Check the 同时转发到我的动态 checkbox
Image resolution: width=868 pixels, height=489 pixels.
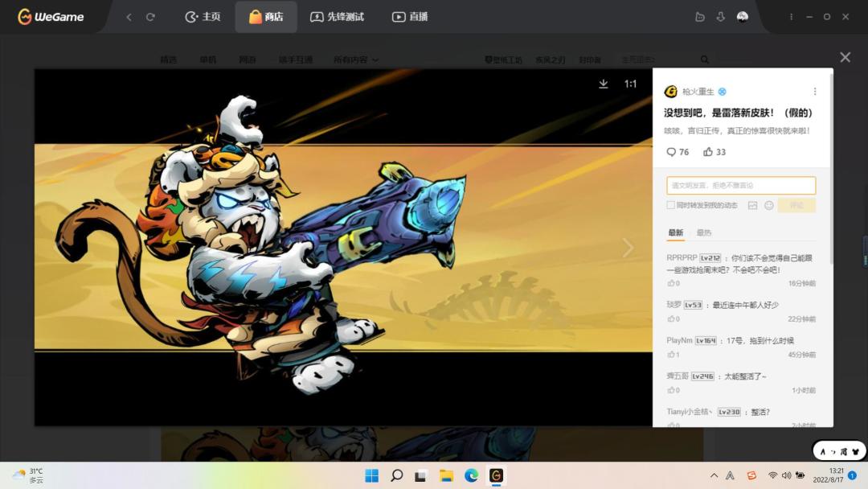tap(670, 205)
